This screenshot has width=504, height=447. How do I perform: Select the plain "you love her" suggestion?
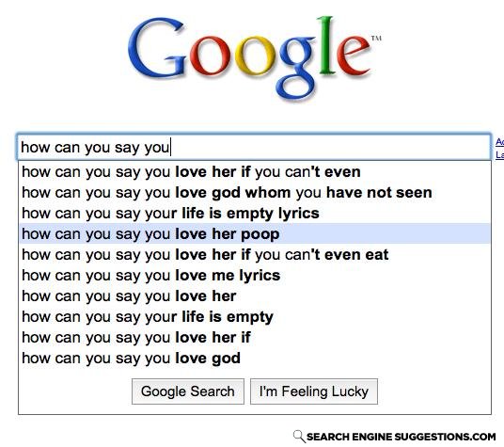pos(255,295)
